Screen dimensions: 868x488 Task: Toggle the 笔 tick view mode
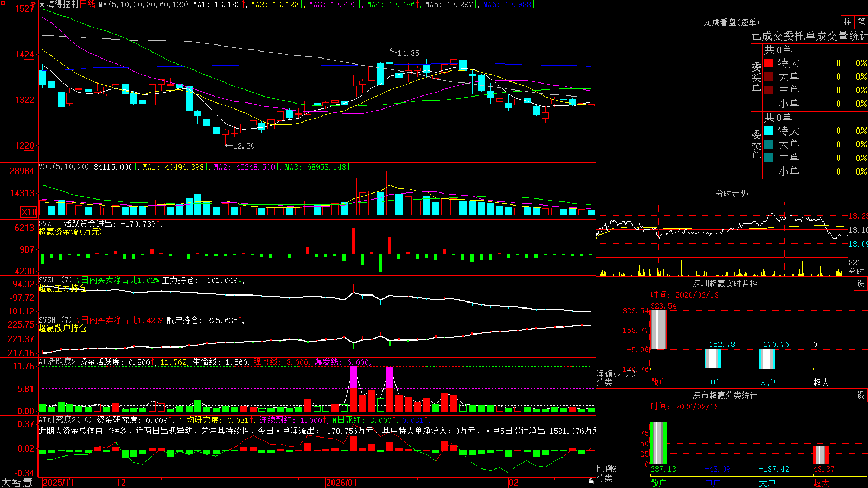(x=861, y=22)
